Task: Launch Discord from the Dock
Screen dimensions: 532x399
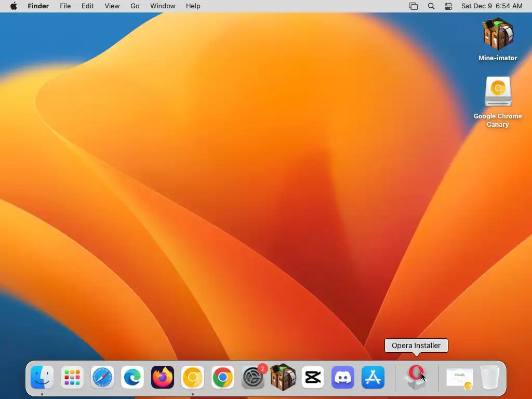Action: tap(343, 377)
